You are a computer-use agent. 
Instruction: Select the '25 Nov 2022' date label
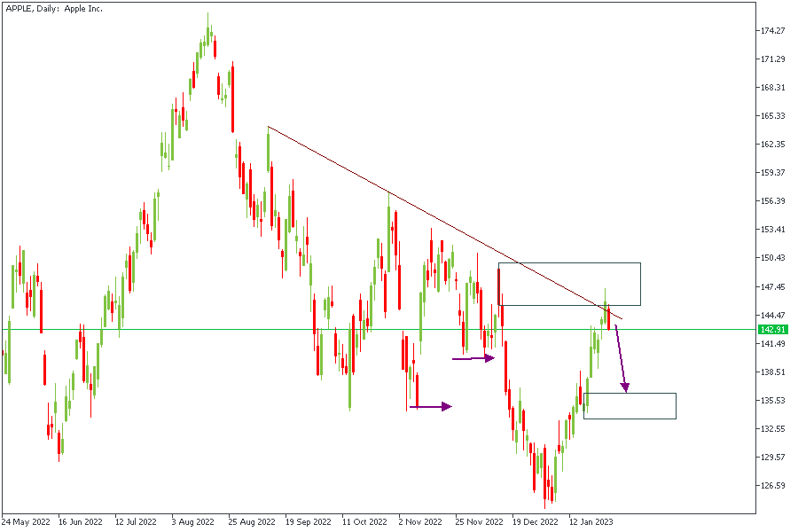[479, 522]
